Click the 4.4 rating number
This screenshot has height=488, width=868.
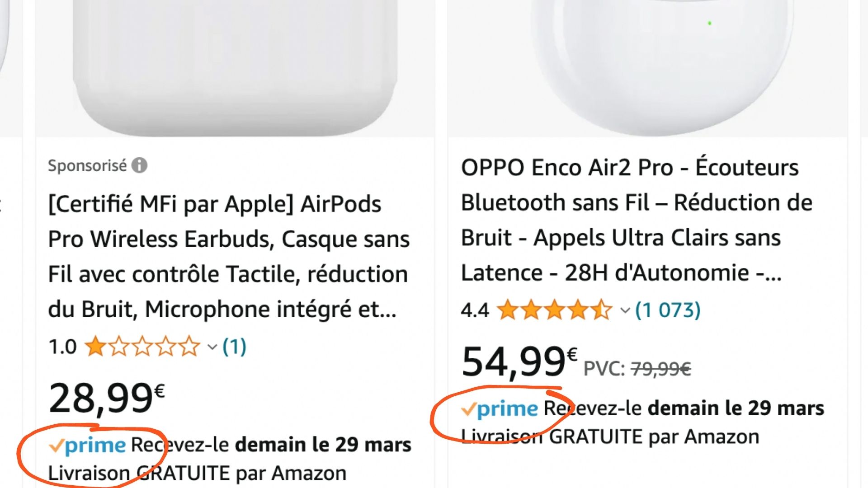[x=475, y=310]
